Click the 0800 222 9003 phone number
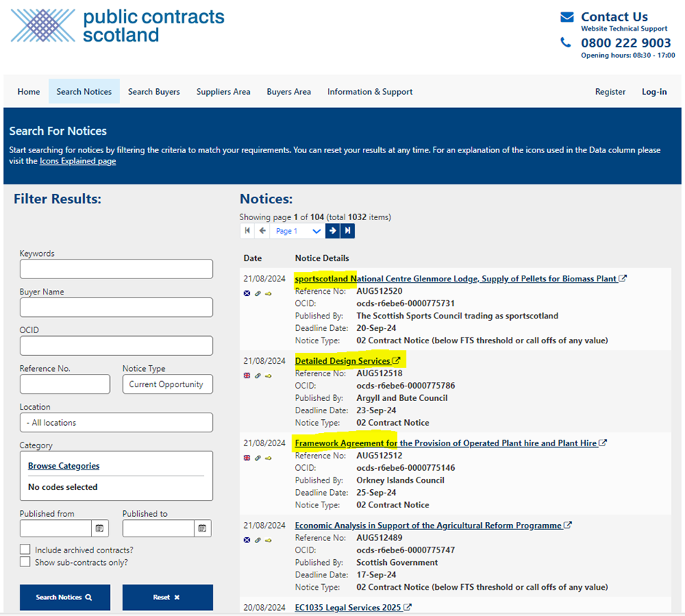This screenshot has width=685, height=616. (625, 43)
